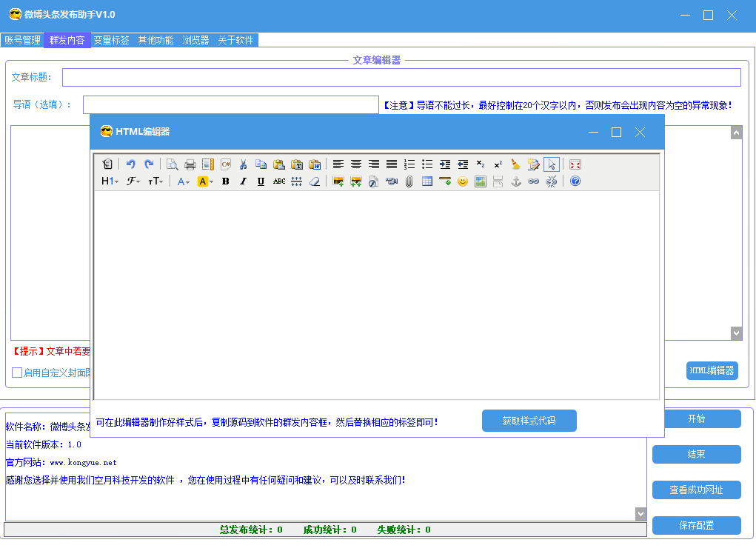
Task: Activate the select-all cursor icon
Action: [552, 164]
